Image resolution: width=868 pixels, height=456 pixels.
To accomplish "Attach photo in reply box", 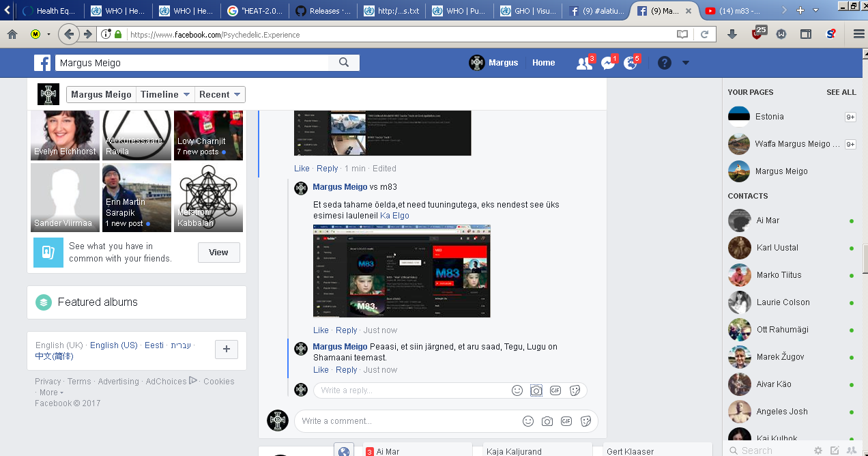I will point(536,390).
